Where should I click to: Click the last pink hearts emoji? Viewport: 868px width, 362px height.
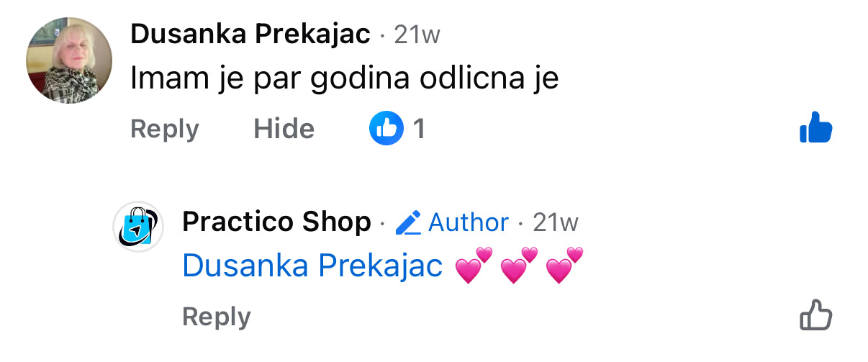tap(564, 266)
